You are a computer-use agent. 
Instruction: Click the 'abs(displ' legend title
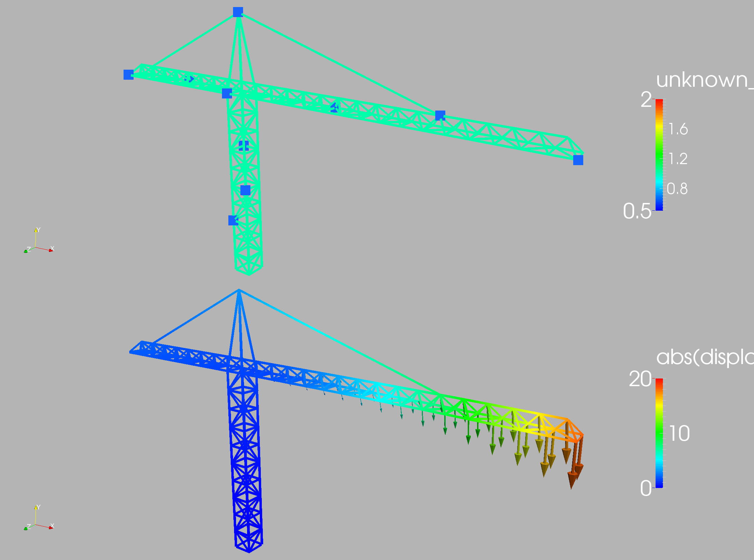[704, 357]
